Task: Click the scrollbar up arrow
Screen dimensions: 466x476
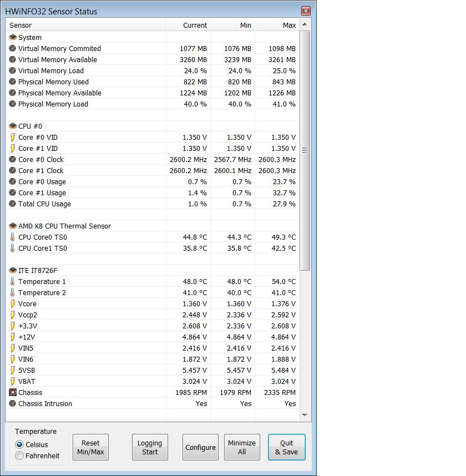Action: coord(305,24)
